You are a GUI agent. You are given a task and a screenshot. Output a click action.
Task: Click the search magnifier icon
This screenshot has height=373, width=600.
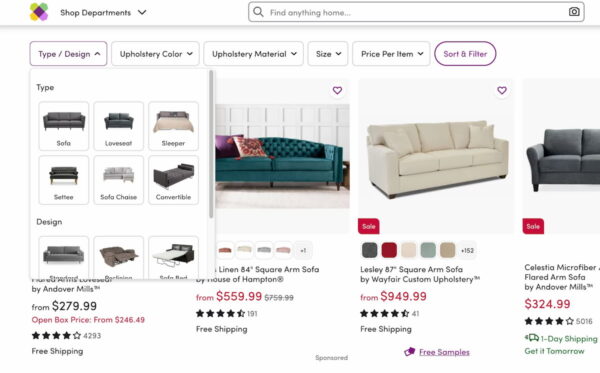(258, 12)
